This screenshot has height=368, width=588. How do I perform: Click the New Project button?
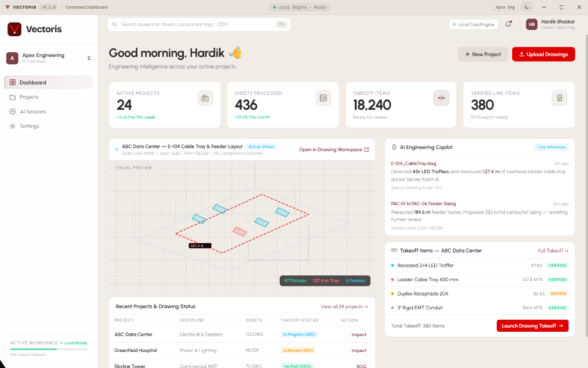tap(482, 55)
